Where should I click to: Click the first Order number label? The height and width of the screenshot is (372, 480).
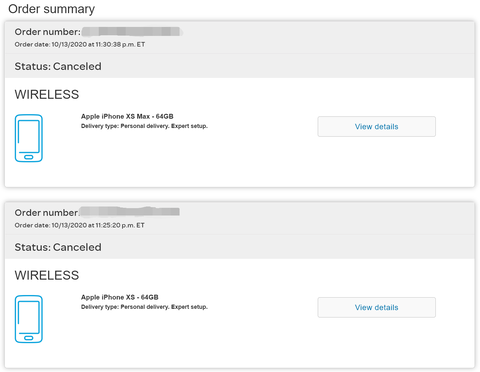47,32
